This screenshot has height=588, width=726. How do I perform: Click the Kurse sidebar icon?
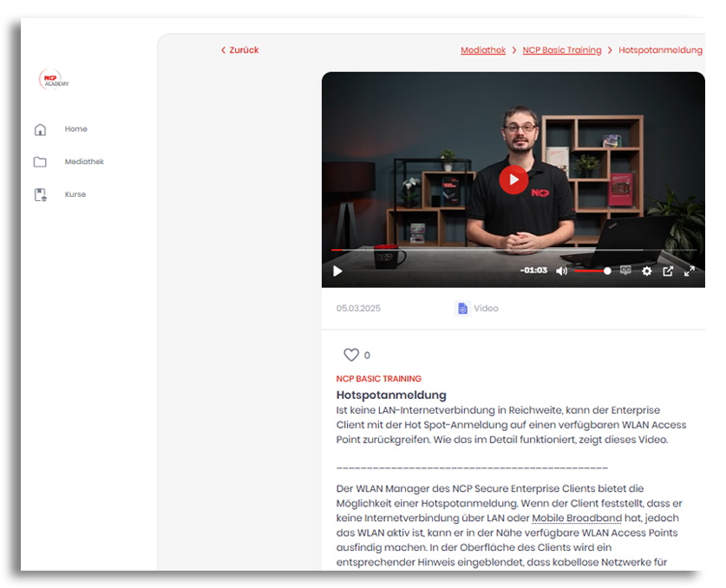[40, 195]
